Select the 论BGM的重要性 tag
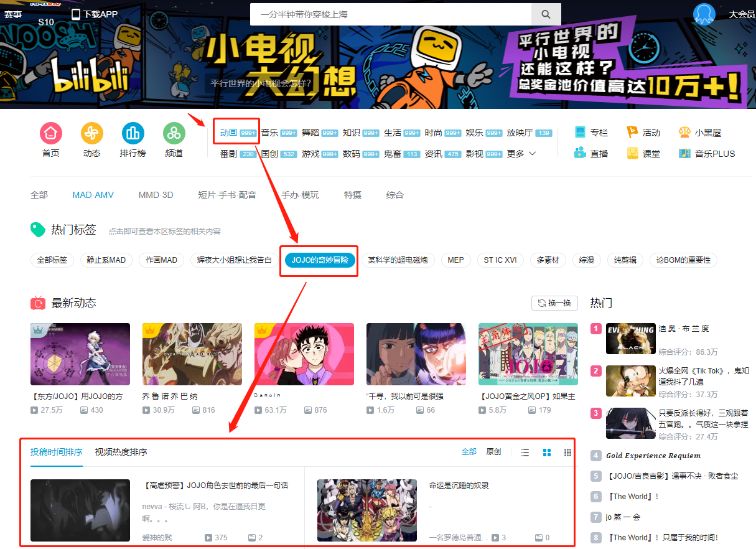The width and height of the screenshot is (756, 549). coord(683,260)
